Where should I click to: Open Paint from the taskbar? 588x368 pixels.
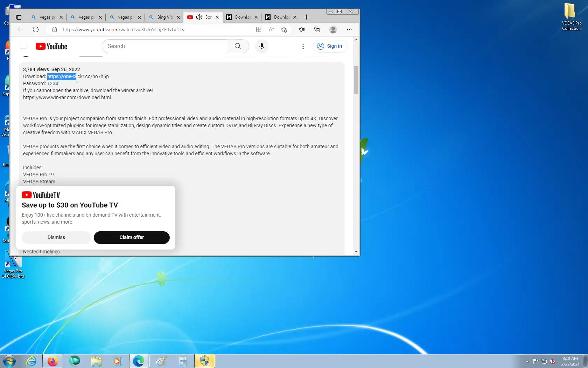161,361
